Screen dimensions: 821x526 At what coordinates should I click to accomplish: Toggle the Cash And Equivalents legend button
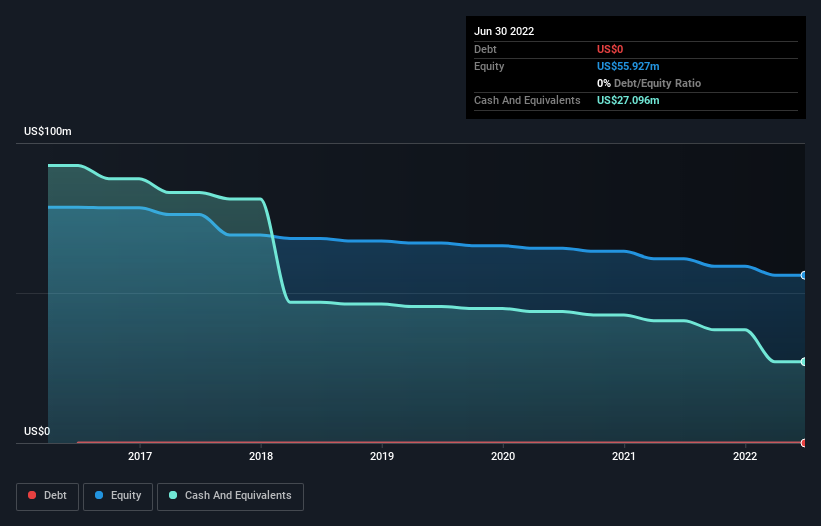(x=230, y=496)
